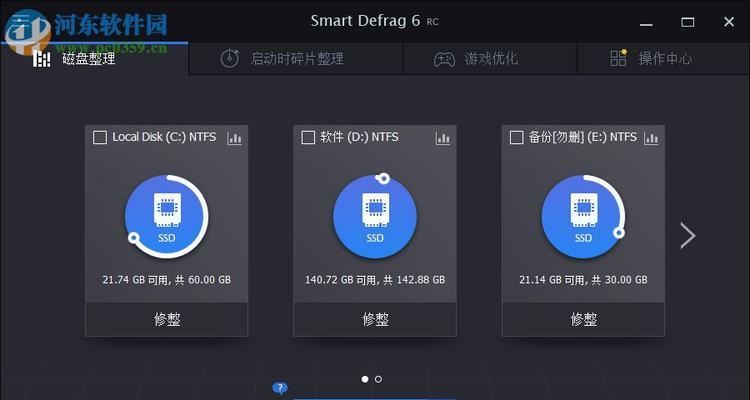Viewport: 750px width, 400px height.
Task: Open bar chart report for Local Disk (C:)
Action: [234, 138]
